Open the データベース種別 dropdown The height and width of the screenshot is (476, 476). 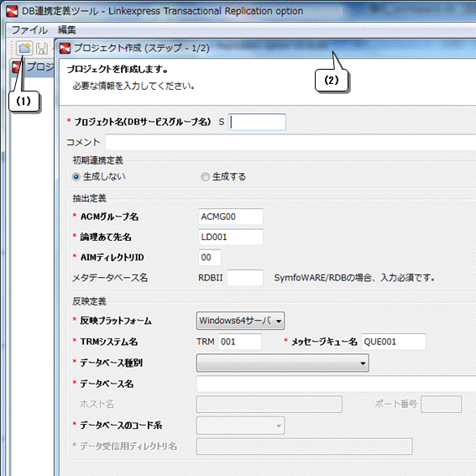[283, 363]
